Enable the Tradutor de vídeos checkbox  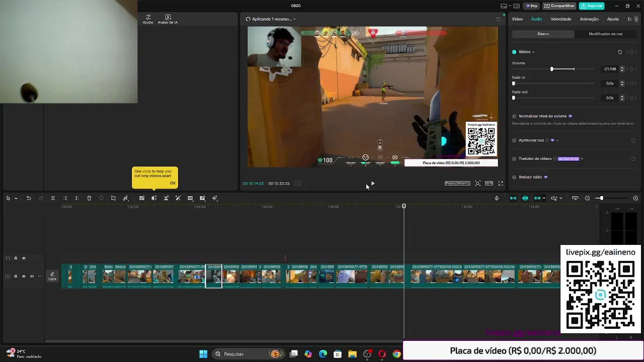tap(514, 159)
